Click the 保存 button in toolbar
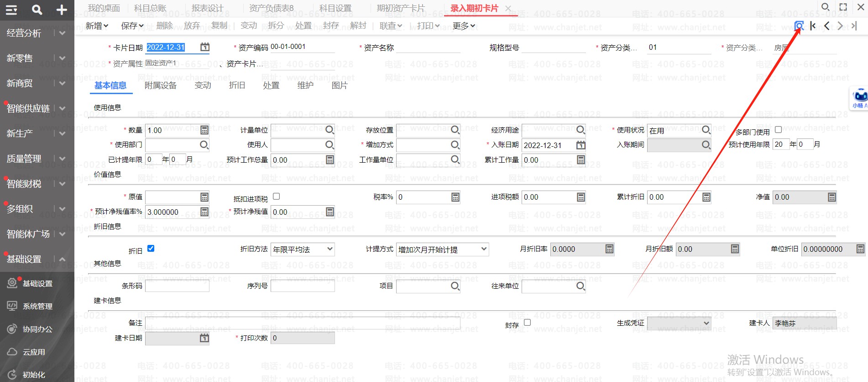Screen dimensions: 868x382 coord(132,26)
